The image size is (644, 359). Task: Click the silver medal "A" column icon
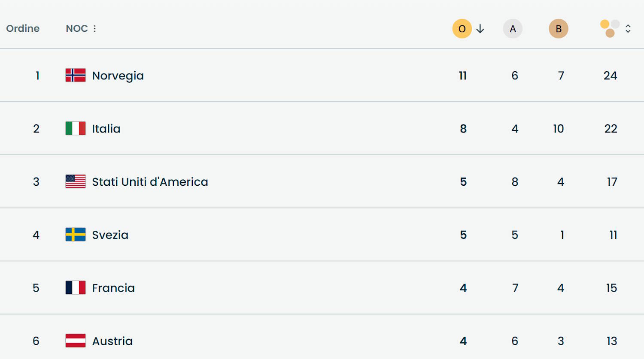tap(513, 28)
